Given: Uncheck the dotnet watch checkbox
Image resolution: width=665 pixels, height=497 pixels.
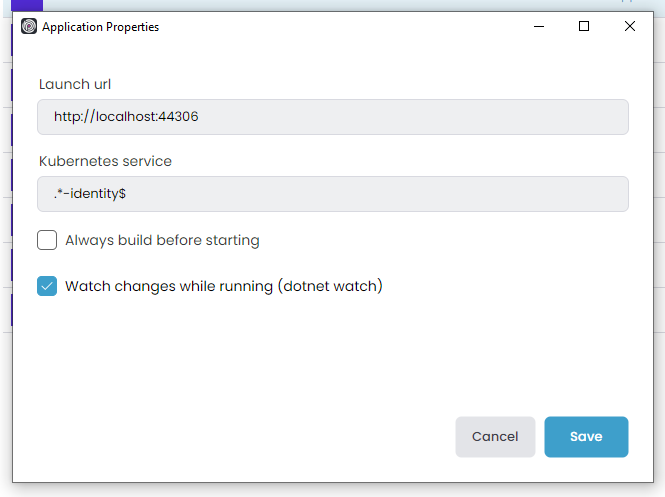Looking at the screenshot, I should 47,286.
